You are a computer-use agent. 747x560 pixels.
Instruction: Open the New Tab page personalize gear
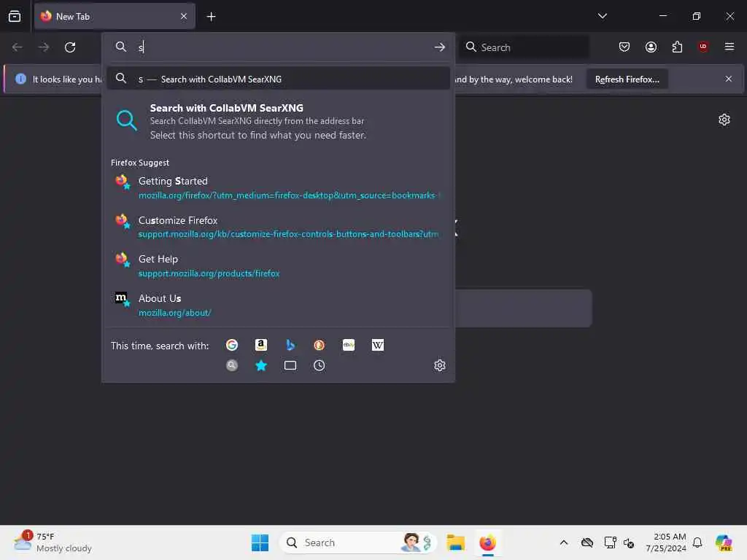[724, 120]
